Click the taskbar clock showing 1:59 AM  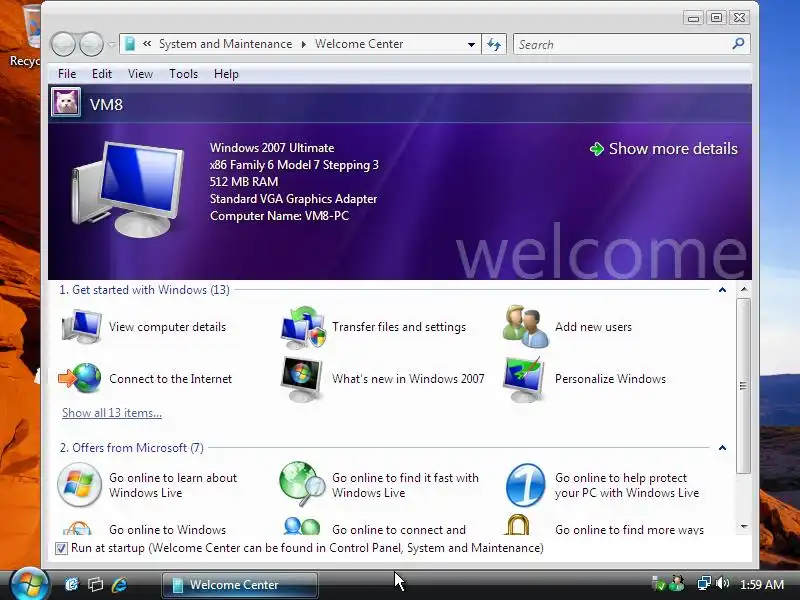(762, 584)
